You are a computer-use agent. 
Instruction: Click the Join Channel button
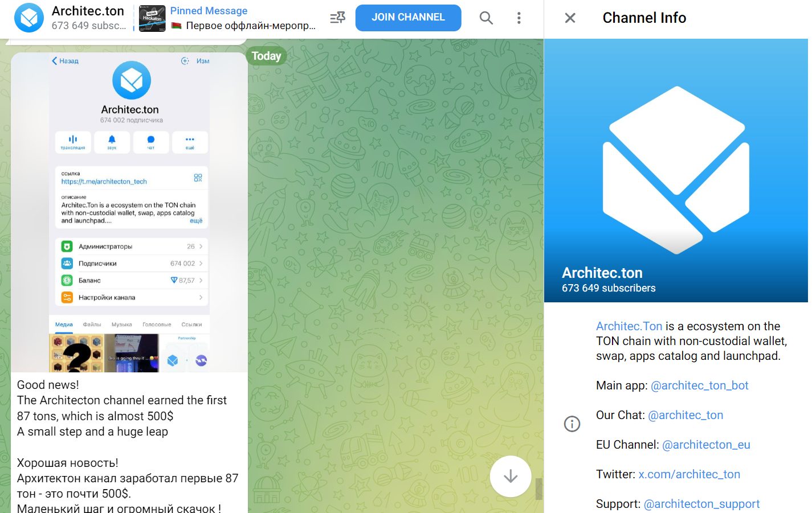[408, 18]
